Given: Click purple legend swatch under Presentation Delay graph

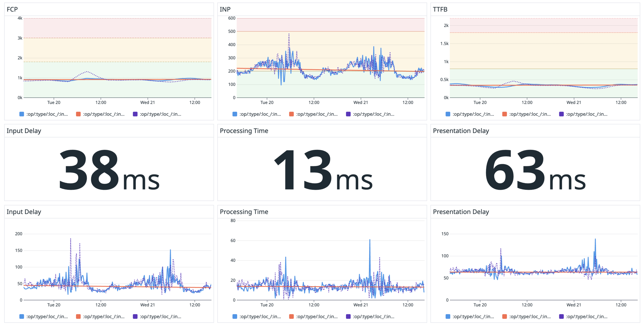Looking at the screenshot, I should point(561,316).
